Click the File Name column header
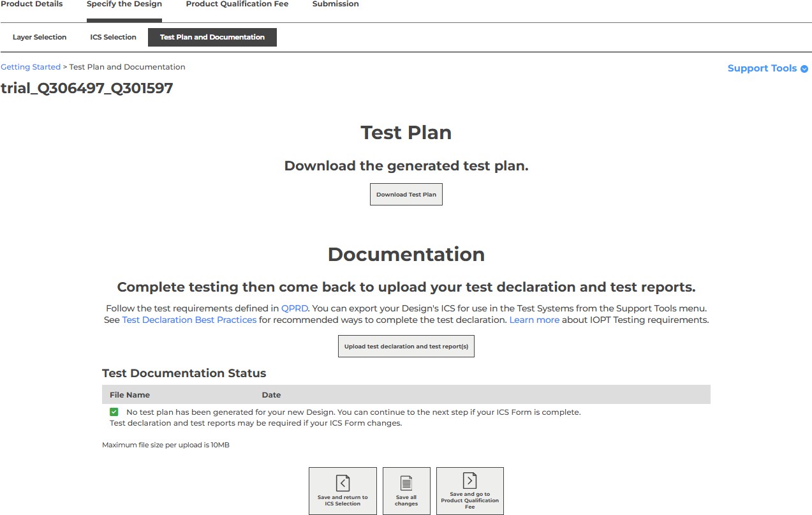 [129, 395]
